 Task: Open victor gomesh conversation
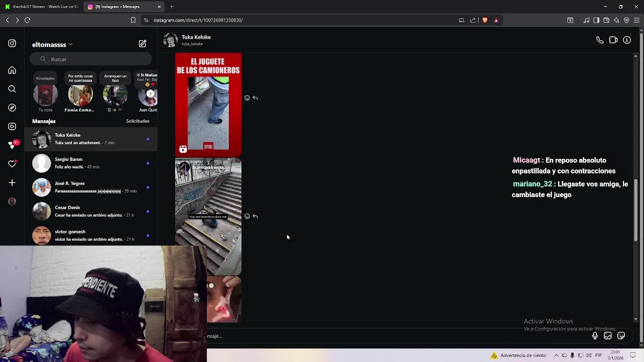click(x=91, y=235)
